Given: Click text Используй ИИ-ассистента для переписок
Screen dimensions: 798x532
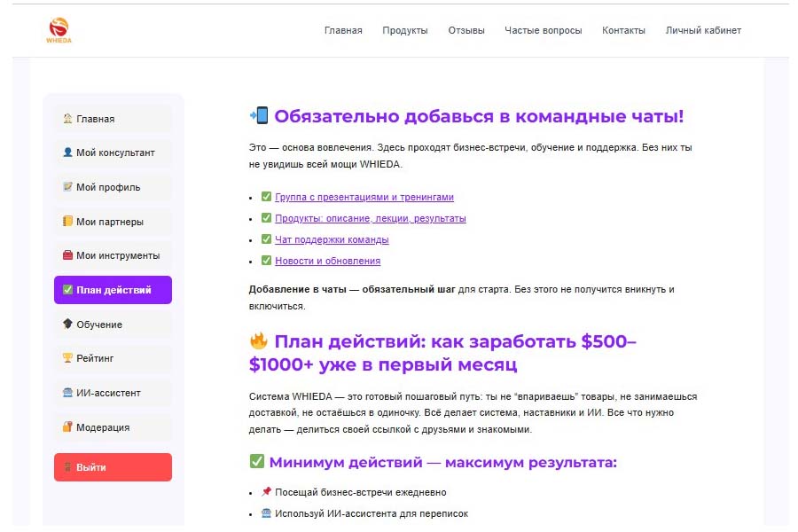Looking at the screenshot, I should tap(372, 513).
